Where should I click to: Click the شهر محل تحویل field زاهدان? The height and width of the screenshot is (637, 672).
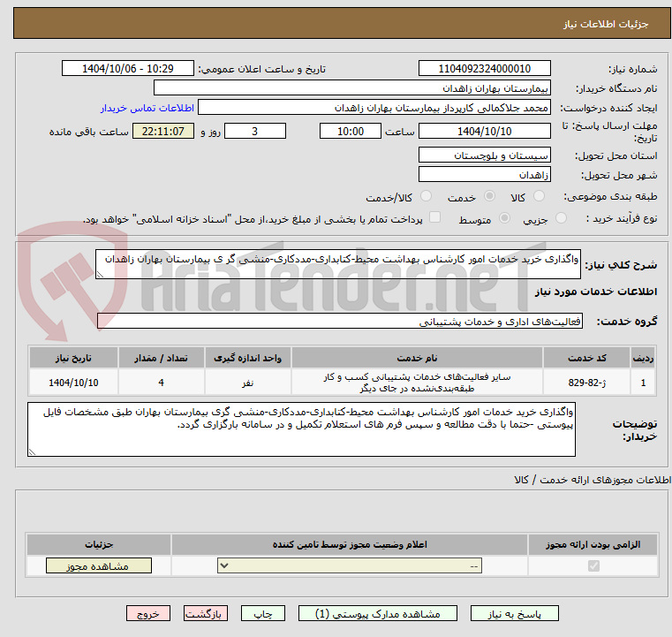[484, 174]
